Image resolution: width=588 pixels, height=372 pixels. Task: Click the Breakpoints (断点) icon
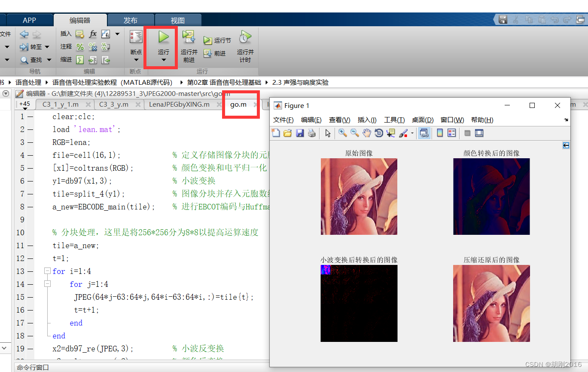136,37
